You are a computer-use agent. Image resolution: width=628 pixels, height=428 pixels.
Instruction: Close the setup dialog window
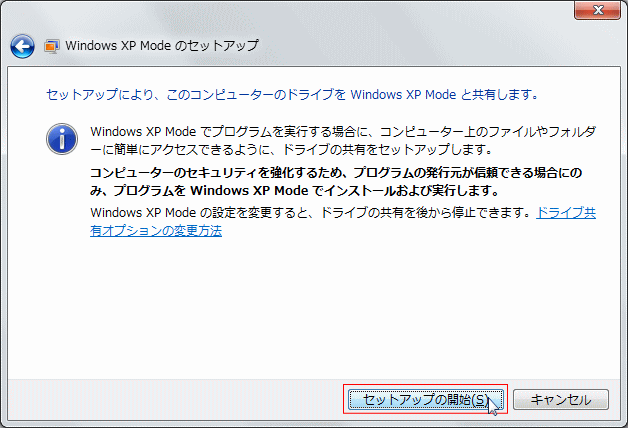[597, 10]
